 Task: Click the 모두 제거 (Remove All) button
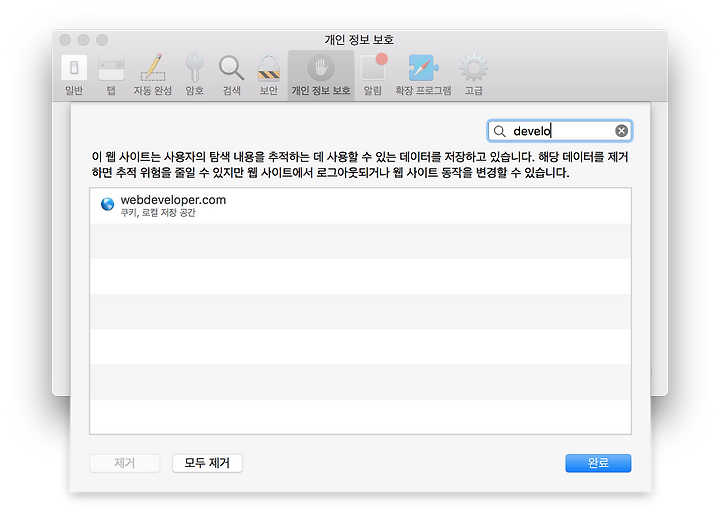point(207,463)
